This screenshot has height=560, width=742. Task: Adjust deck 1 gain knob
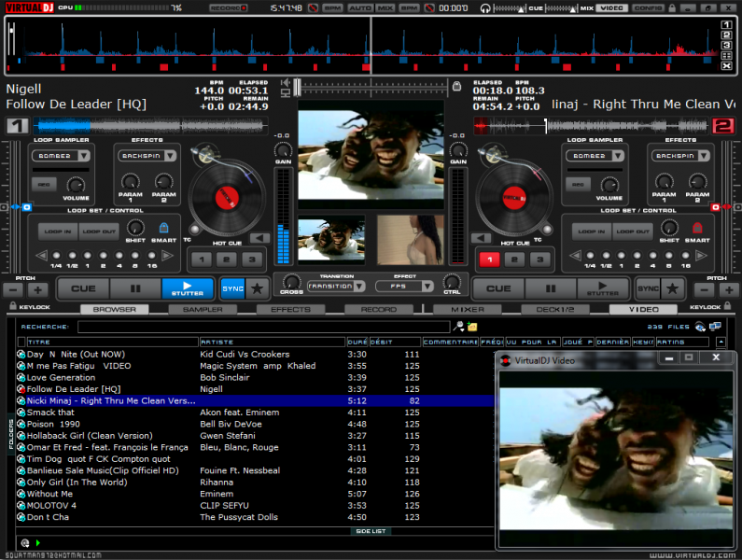pos(283,150)
